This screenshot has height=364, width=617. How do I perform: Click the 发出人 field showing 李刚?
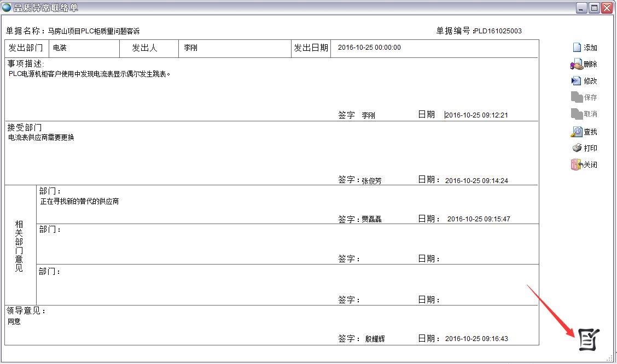click(x=235, y=48)
